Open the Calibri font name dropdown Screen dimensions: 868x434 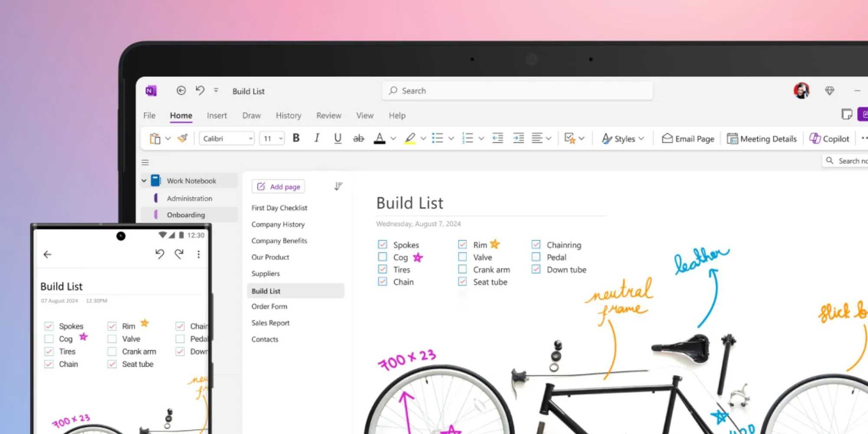[227, 138]
